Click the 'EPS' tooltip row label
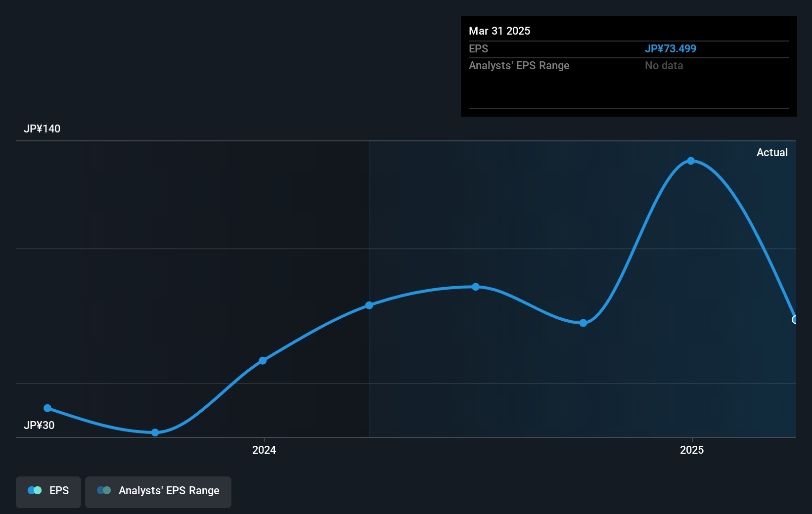Viewport: 812px width, 514px height. coord(478,48)
